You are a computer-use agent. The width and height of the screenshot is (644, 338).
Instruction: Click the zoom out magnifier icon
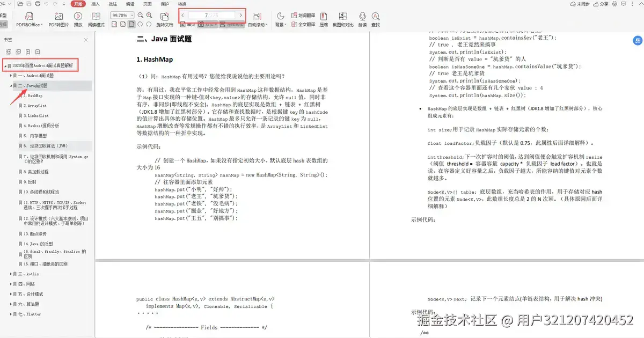pyautogui.click(x=141, y=16)
